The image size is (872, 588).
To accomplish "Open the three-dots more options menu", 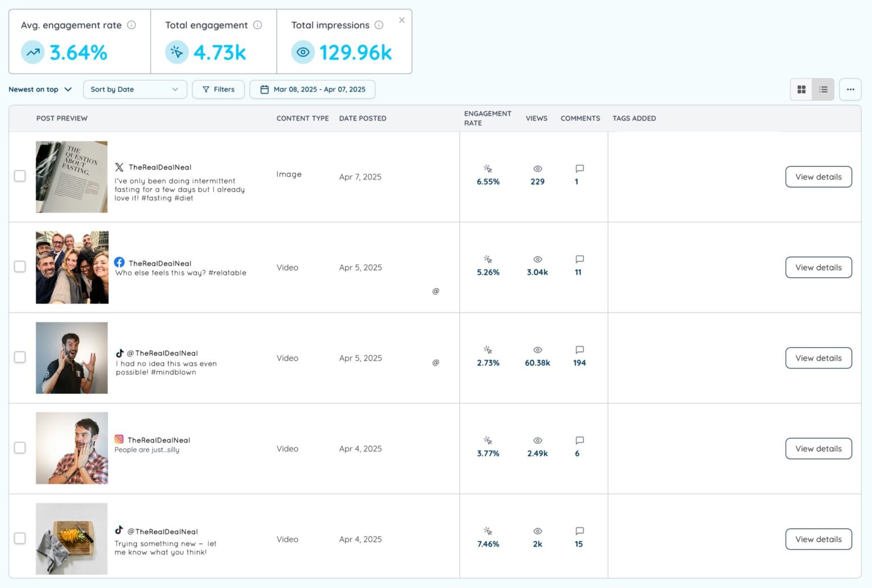I will pos(850,90).
